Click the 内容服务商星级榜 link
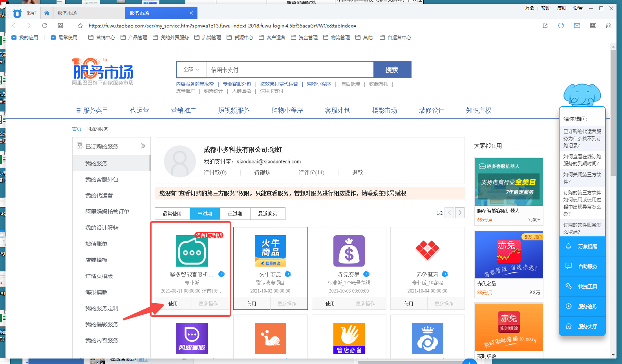Screen dimensions: 622x364 (x=195, y=84)
